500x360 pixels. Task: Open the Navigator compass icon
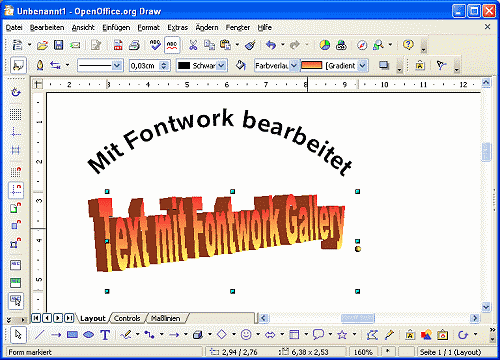click(x=362, y=45)
